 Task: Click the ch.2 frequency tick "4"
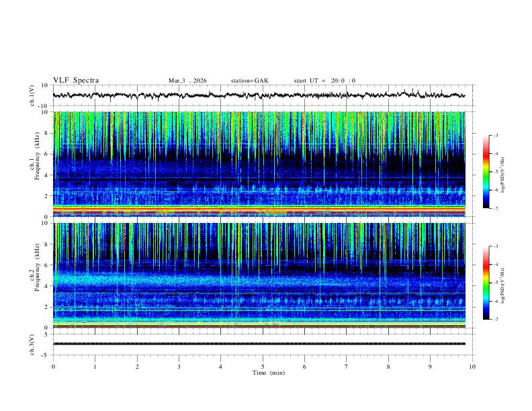46,286
